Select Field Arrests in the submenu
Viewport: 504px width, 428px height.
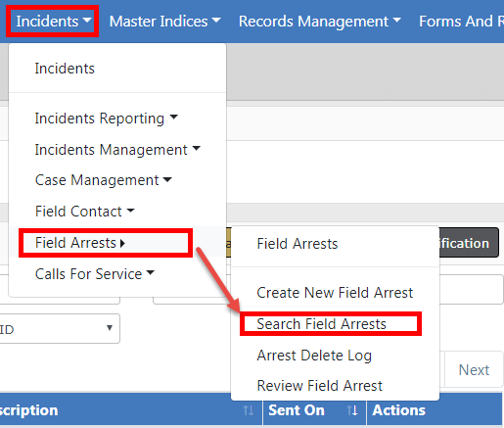click(x=298, y=244)
